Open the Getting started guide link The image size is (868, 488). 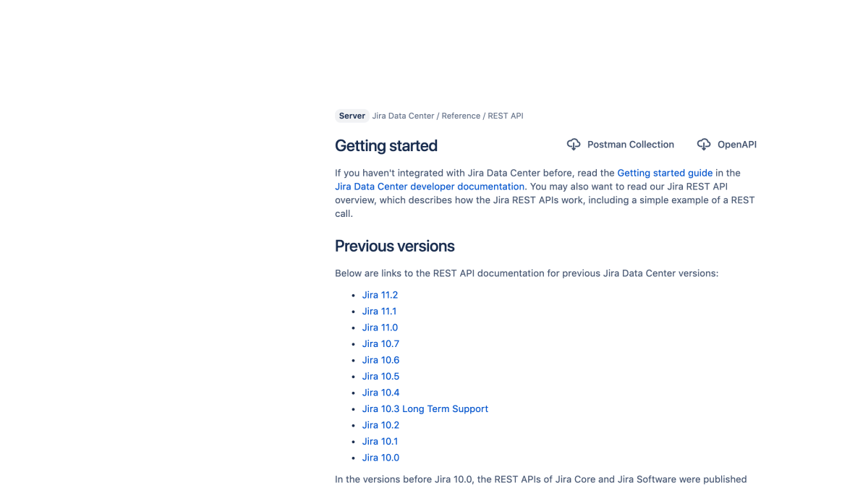pos(665,173)
